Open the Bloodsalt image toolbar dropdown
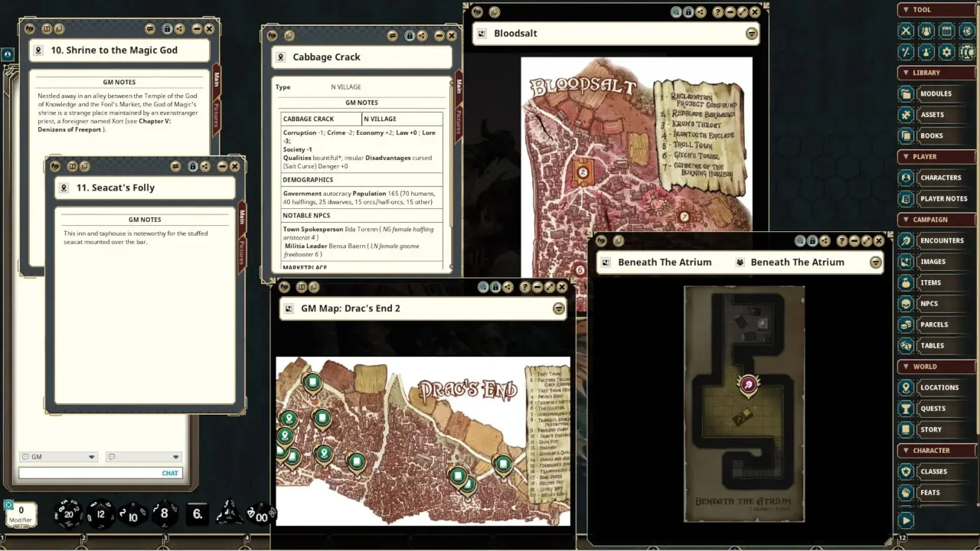 [752, 34]
